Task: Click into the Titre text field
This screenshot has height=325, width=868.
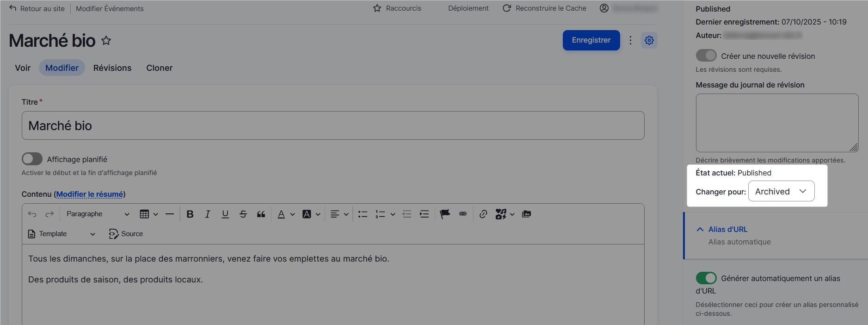Action: [332, 125]
